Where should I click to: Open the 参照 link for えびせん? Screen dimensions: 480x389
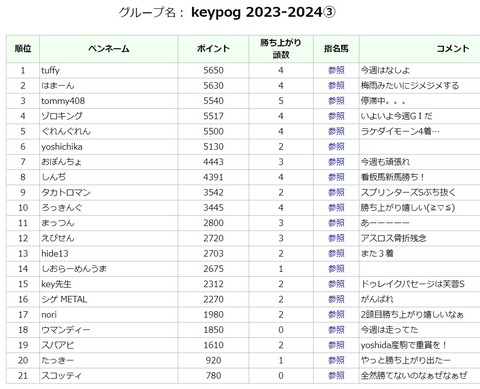[336, 238]
